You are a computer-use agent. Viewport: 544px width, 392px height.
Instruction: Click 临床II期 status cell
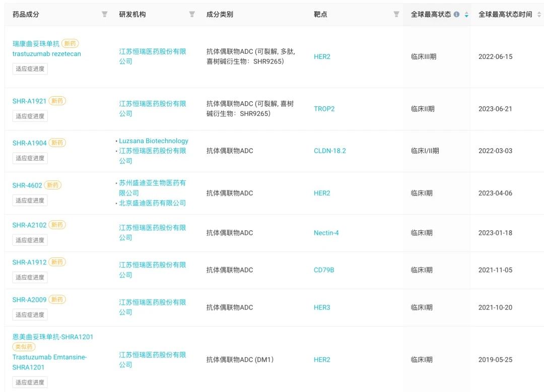[423, 108]
